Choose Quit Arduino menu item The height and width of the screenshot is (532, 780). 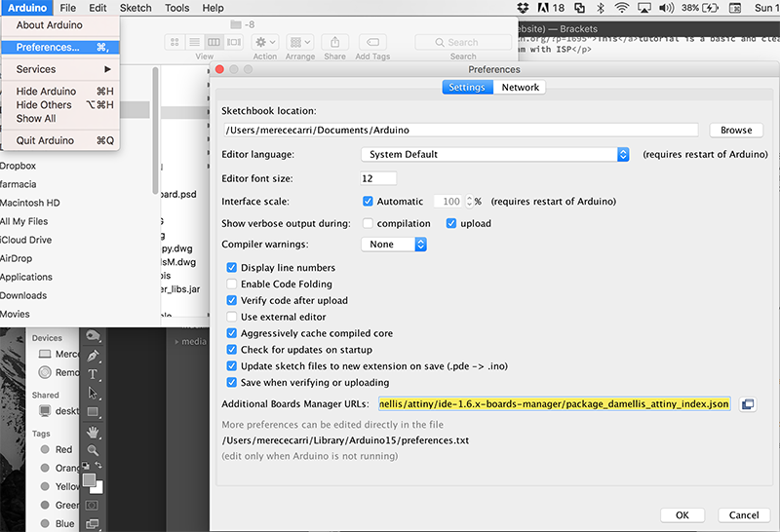coord(60,140)
